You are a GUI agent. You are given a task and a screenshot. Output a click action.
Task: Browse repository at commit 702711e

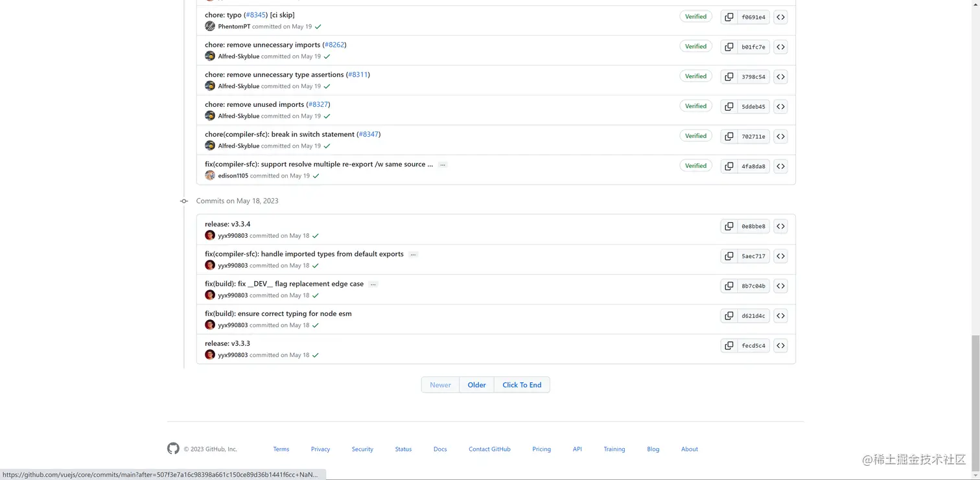780,137
